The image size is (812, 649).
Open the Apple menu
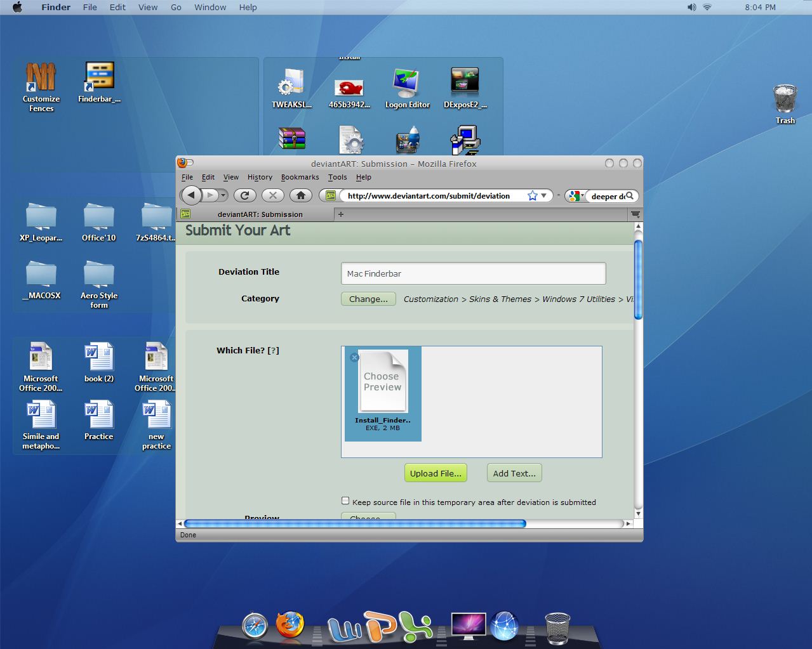18,7
